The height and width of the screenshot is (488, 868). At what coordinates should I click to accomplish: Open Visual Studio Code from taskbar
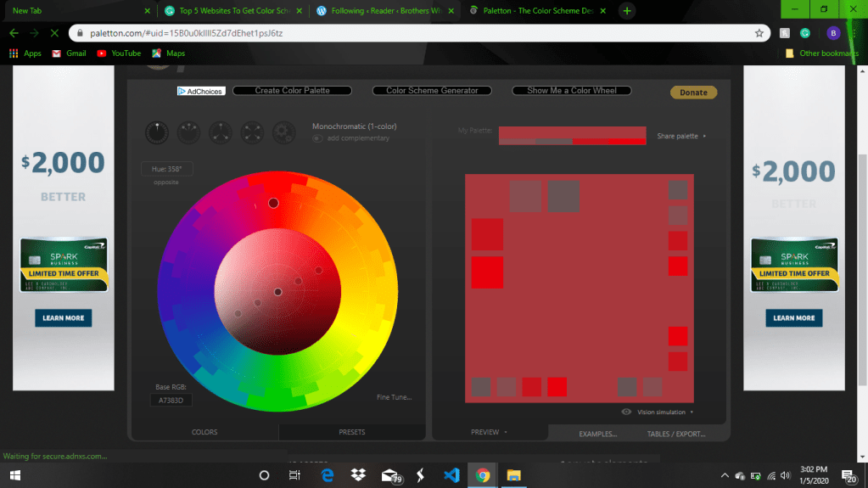(451, 475)
